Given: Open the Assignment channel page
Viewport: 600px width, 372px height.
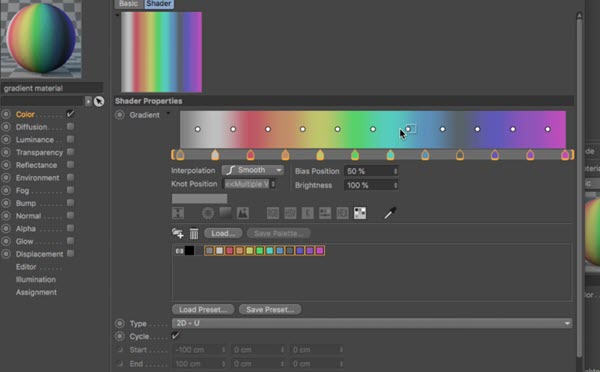Looking at the screenshot, I should [36, 292].
